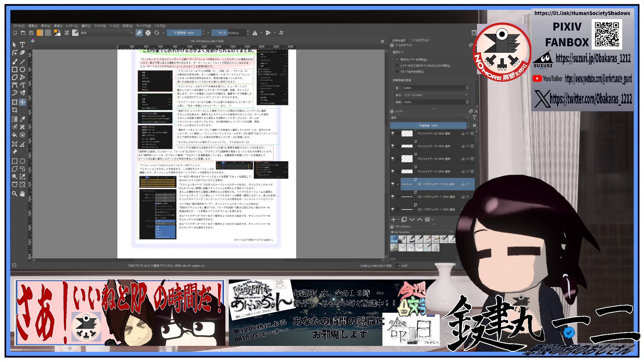The image size is (644, 362).
Task: Open the フィルタ(R) menu
Action: click(x=100, y=26)
